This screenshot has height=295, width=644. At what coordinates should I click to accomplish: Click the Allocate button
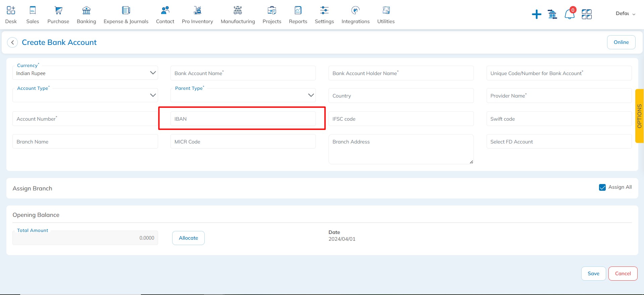click(x=188, y=238)
